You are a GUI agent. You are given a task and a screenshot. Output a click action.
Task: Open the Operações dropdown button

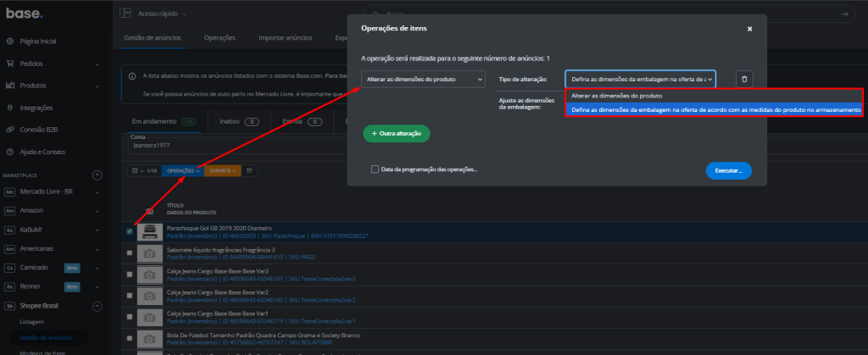[x=183, y=171]
